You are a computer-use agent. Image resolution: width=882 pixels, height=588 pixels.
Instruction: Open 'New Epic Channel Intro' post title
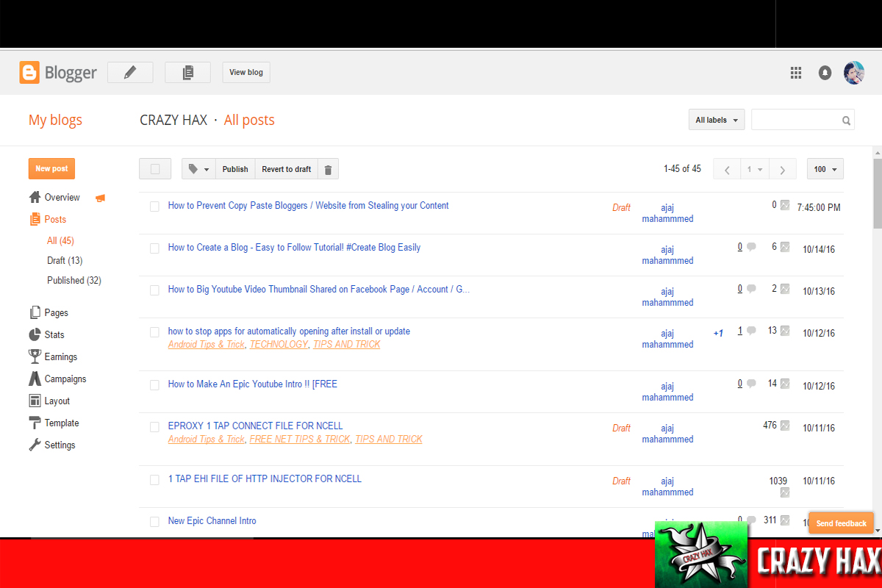(x=212, y=520)
